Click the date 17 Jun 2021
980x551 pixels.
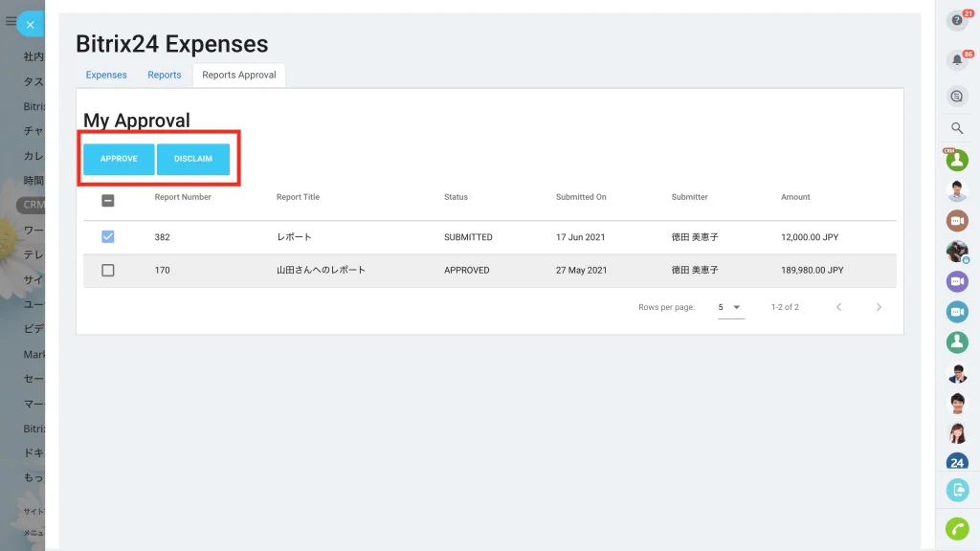(580, 237)
